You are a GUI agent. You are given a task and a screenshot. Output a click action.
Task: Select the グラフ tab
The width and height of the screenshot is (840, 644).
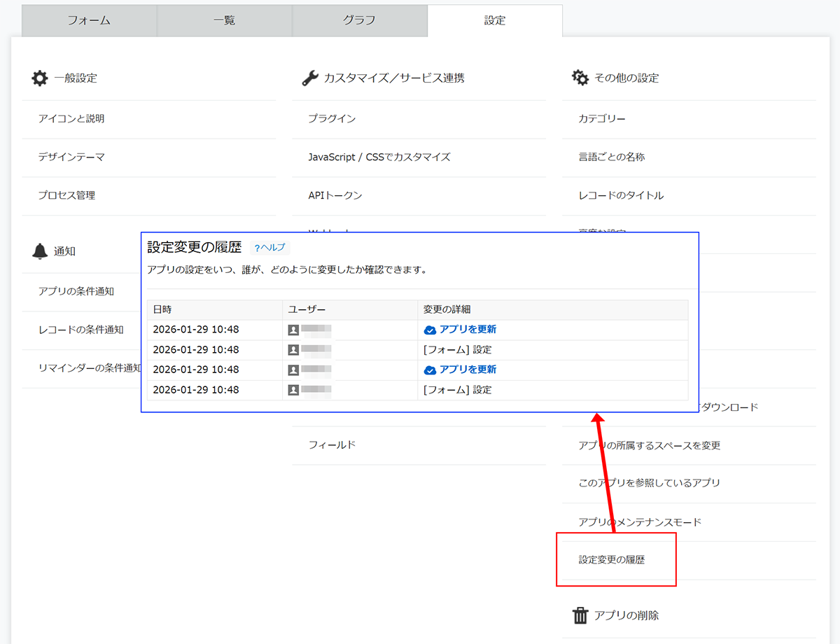pos(359,20)
